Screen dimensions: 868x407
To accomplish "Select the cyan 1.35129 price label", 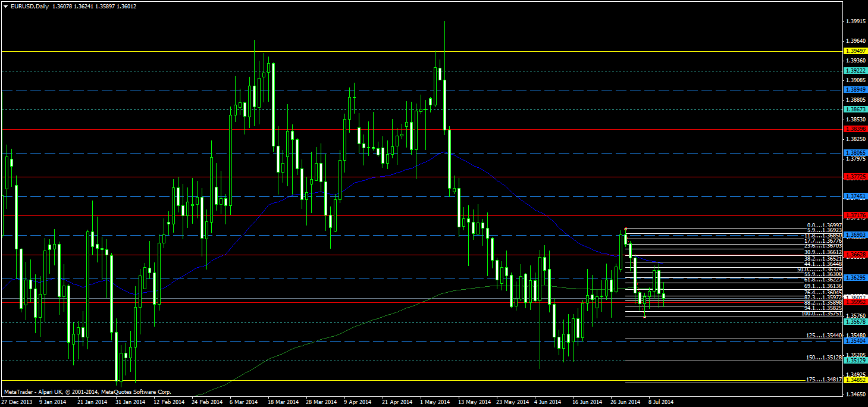I will pyautogui.click(x=855, y=360).
